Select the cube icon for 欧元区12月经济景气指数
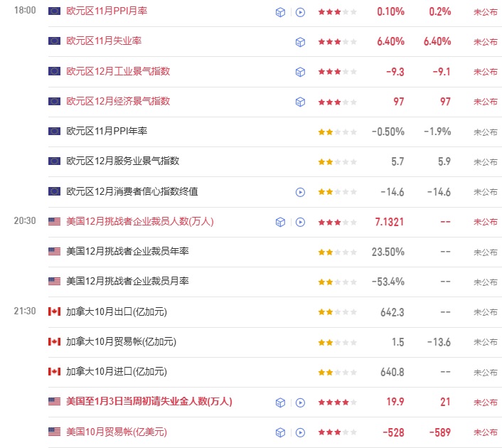502x448 pixels. point(300,102)
